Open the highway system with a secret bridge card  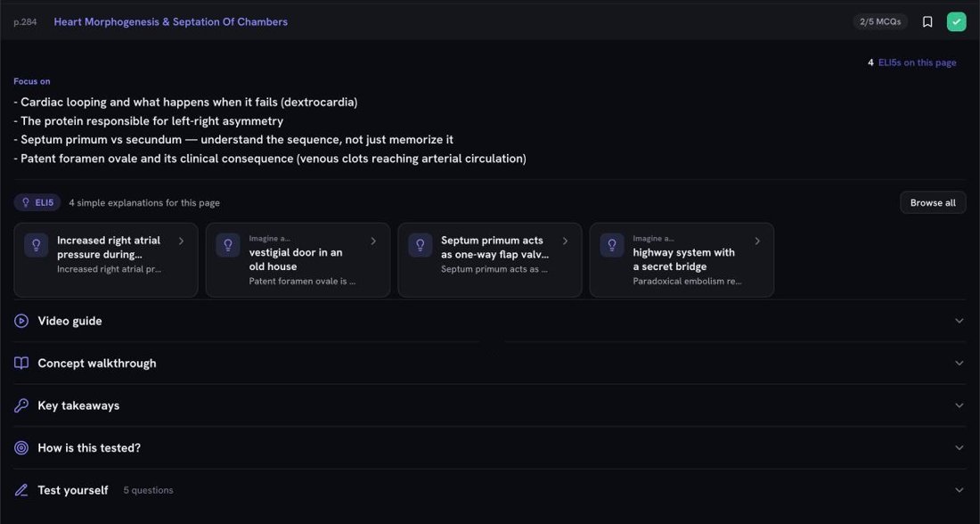(x=682, y=259)
